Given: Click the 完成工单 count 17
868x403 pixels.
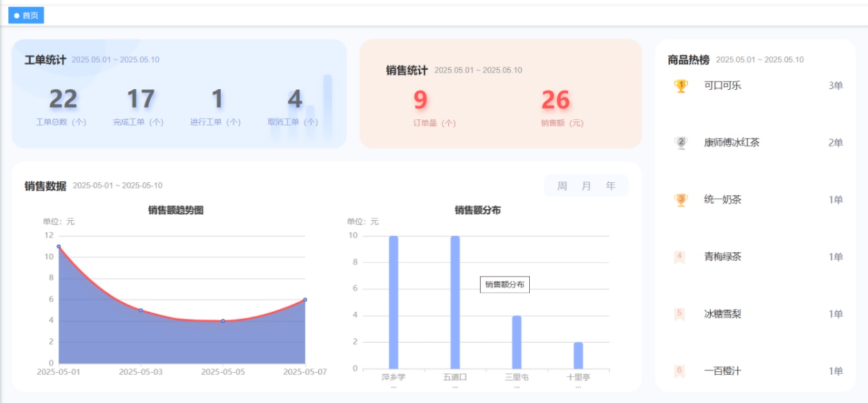Looking at the screenshot, I should point(140,99).
